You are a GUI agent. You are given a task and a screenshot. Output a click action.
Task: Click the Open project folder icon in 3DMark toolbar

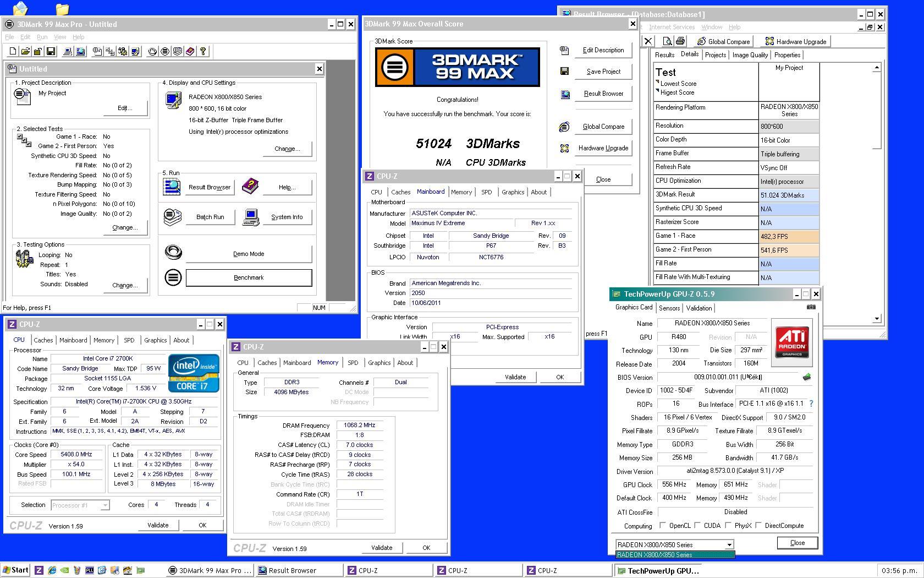click(25, 51)
